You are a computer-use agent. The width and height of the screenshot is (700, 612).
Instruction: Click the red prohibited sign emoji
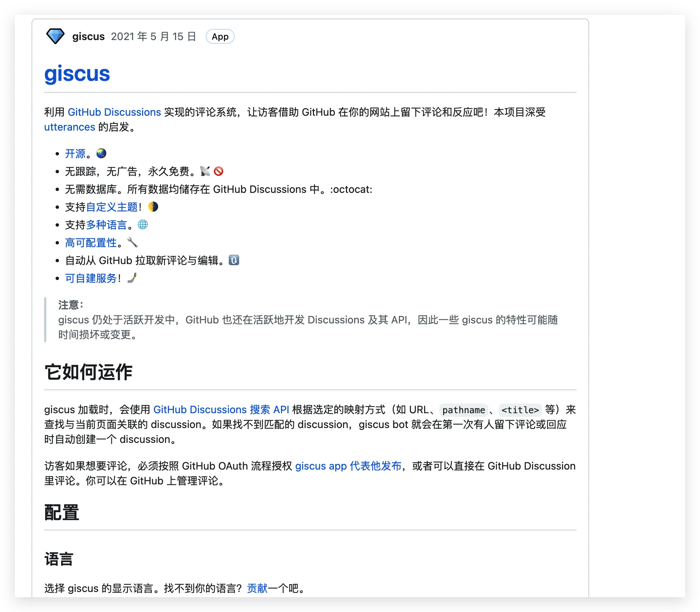pyautogui.click(x=219, y=171)
